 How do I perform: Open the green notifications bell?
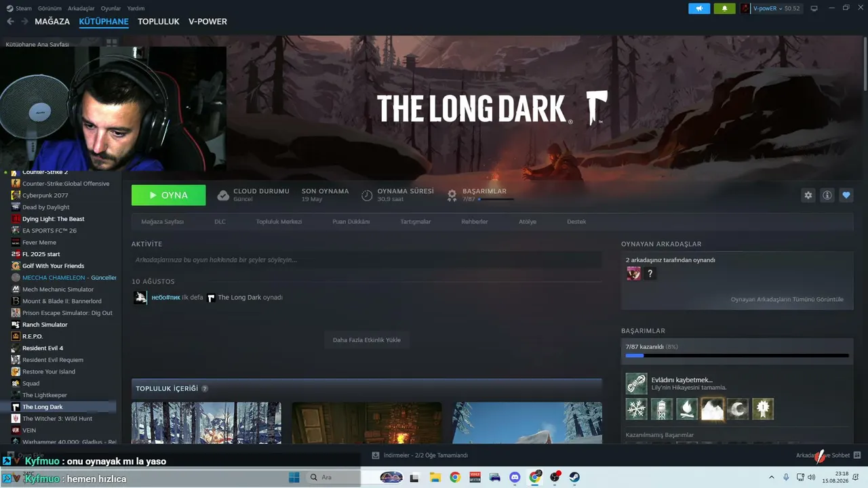pos(724,8)
